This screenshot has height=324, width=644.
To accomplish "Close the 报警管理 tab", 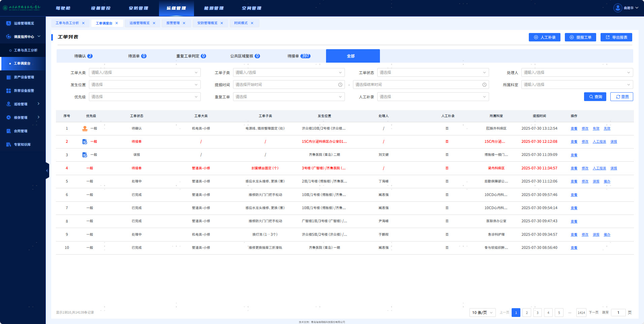I will [184, 23].
